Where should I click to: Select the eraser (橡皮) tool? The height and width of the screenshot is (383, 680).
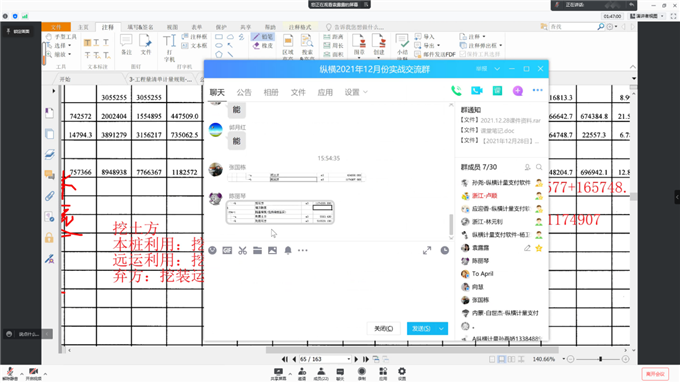point(263,46)
